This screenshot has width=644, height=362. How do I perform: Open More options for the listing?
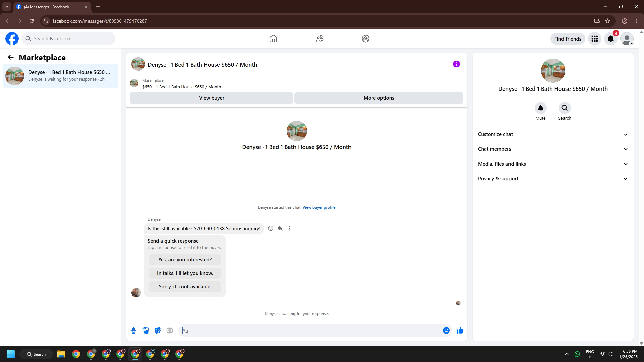click(379, 98)
